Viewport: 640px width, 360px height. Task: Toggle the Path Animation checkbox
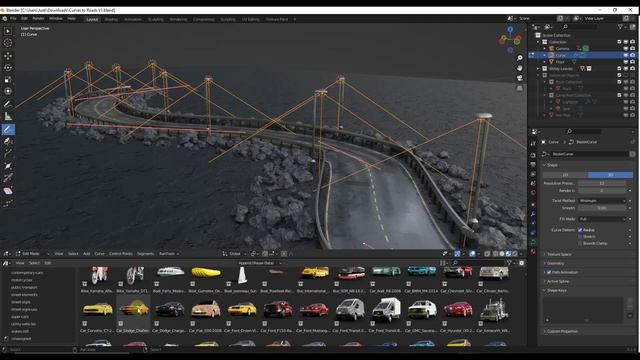(x=549, y=272)
